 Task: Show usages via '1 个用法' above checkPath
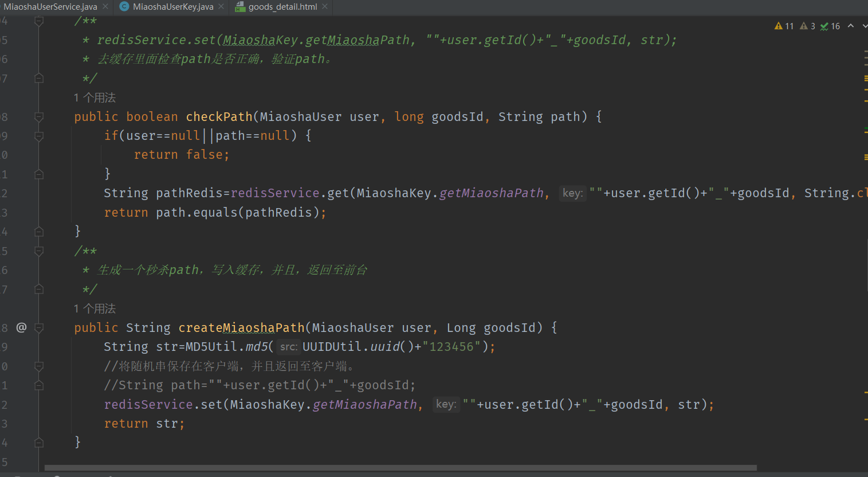pos(95,97)
